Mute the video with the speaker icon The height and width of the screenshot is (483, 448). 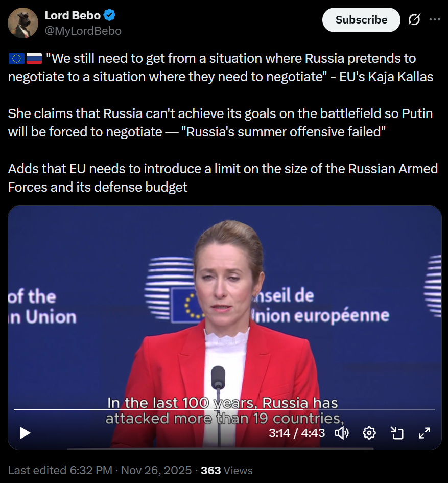tap(341, 433)
